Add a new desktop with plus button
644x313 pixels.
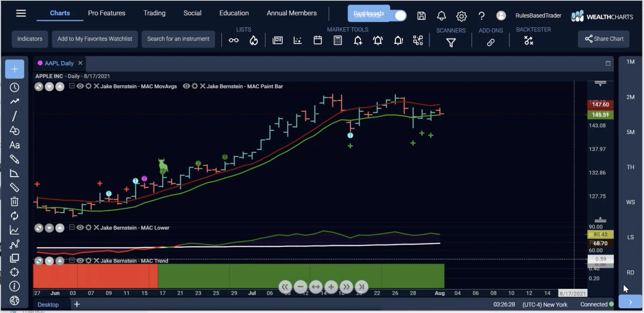click(77, 304)
